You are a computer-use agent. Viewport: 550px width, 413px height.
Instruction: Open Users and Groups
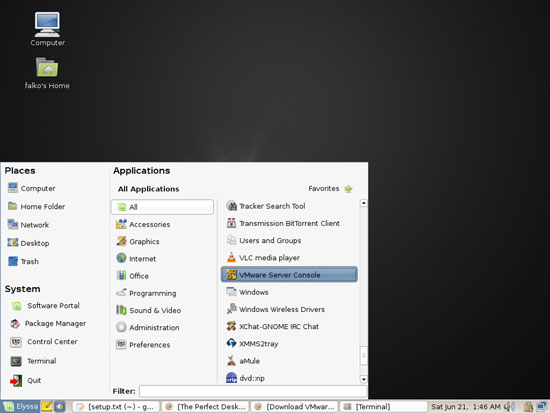coord(289,240)
